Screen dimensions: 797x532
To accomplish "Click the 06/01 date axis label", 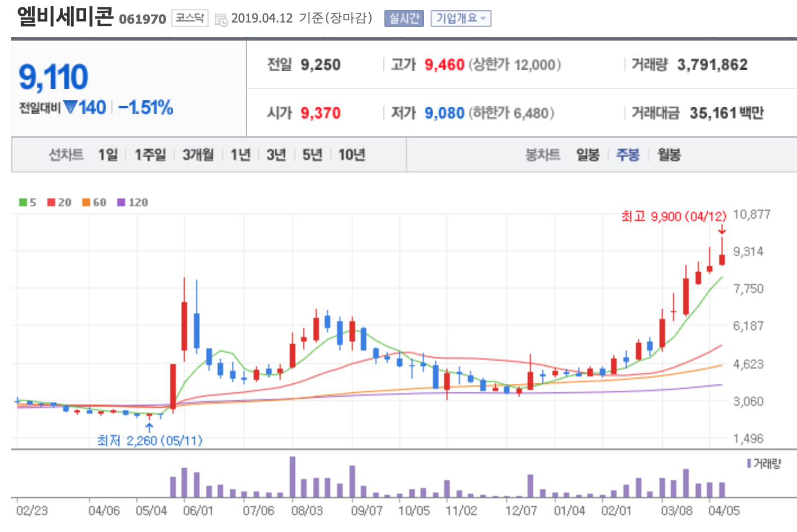I will point(198,511).
